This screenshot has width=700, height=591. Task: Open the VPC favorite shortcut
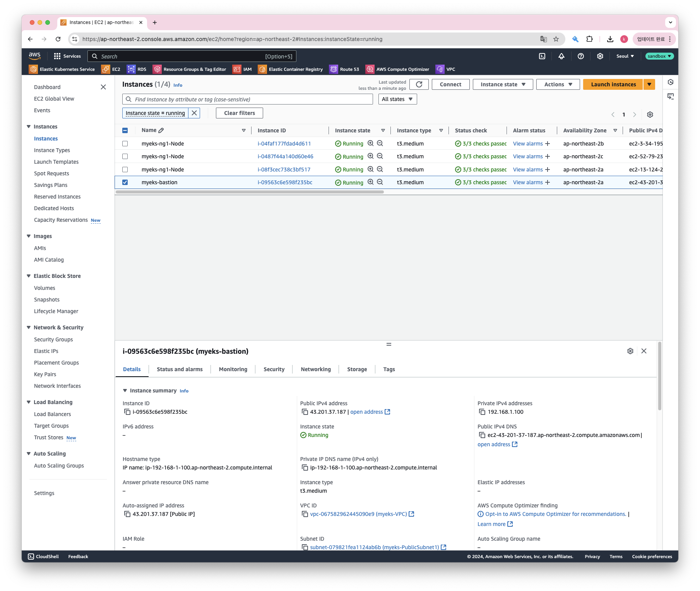[446, 69]
